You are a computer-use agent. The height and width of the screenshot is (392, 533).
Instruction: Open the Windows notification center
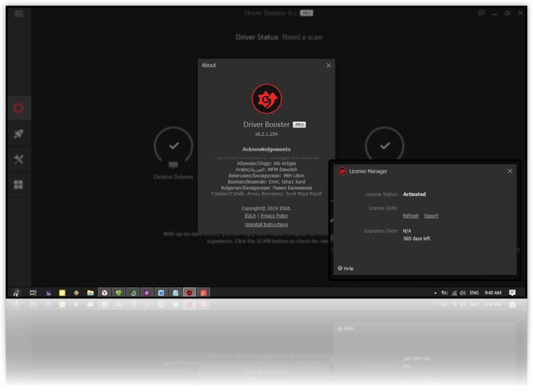[512, 293]
